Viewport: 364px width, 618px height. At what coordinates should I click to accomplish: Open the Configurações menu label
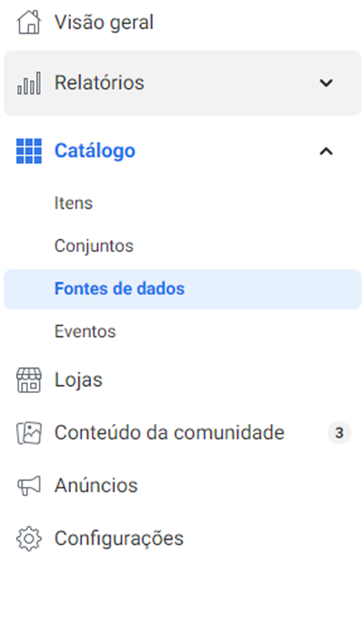(x=119, y=539)
